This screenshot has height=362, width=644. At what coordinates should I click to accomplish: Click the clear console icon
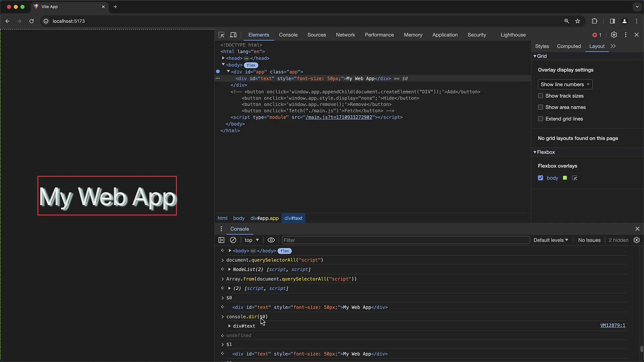coord(233,240)
